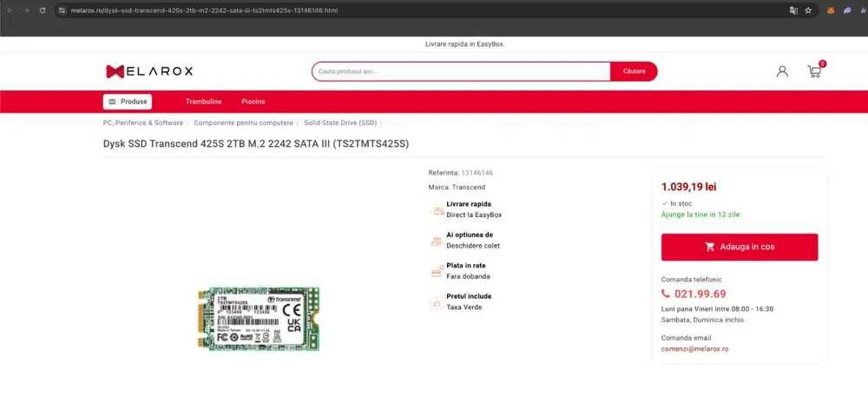Click the Melarox logo

149,71
